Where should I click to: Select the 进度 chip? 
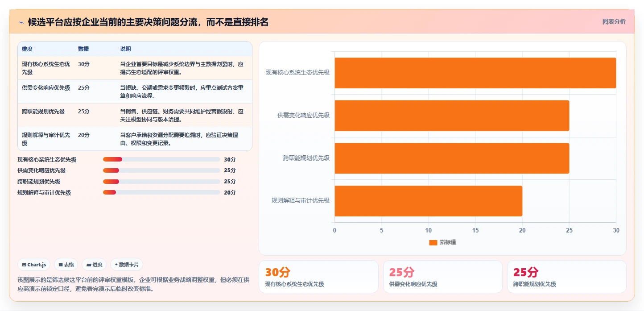coord(94,265)
